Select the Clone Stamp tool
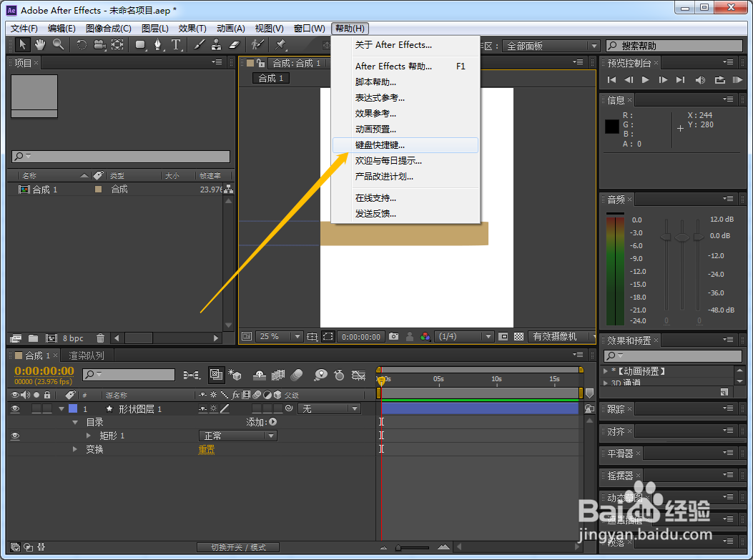753x560 pixels. [x=216, y=45]
